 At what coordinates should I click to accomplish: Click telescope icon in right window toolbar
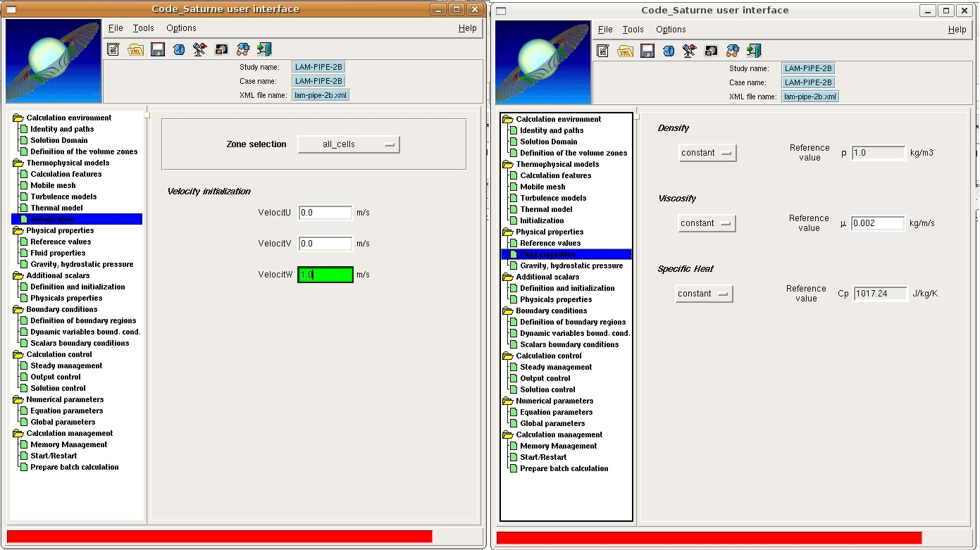[690, 51]
